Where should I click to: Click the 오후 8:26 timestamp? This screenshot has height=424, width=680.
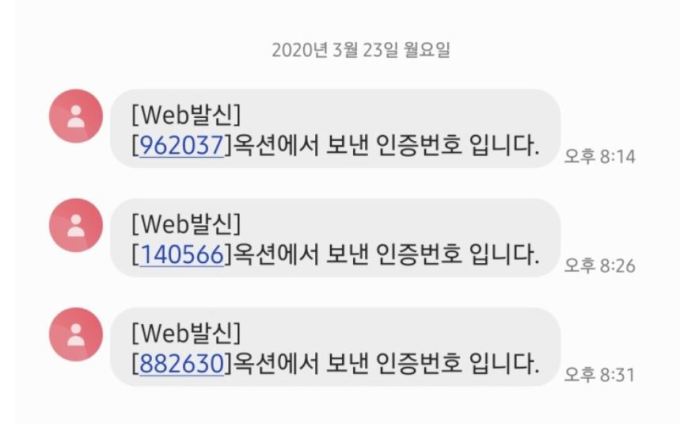pos(600,266)
